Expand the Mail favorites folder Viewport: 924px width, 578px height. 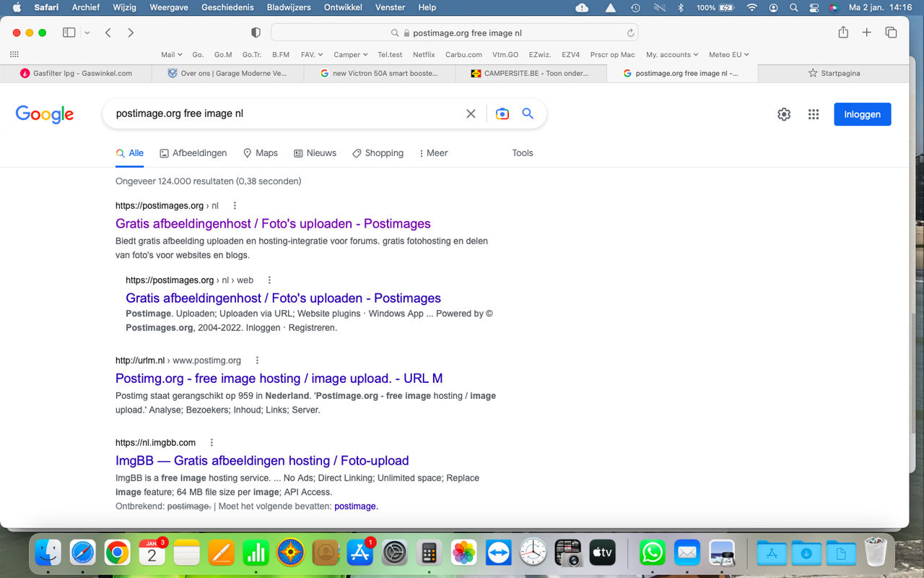(171, 54)
